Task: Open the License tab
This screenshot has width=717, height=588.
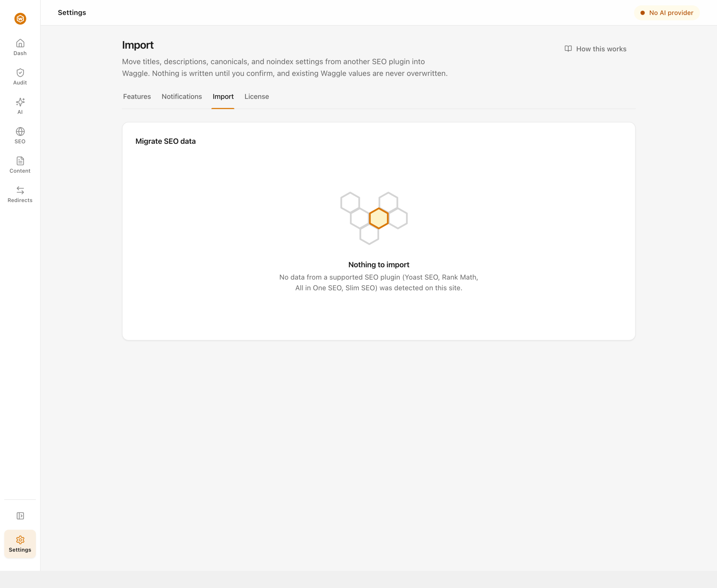Action: pyautogui.click(x=257, y=97)
